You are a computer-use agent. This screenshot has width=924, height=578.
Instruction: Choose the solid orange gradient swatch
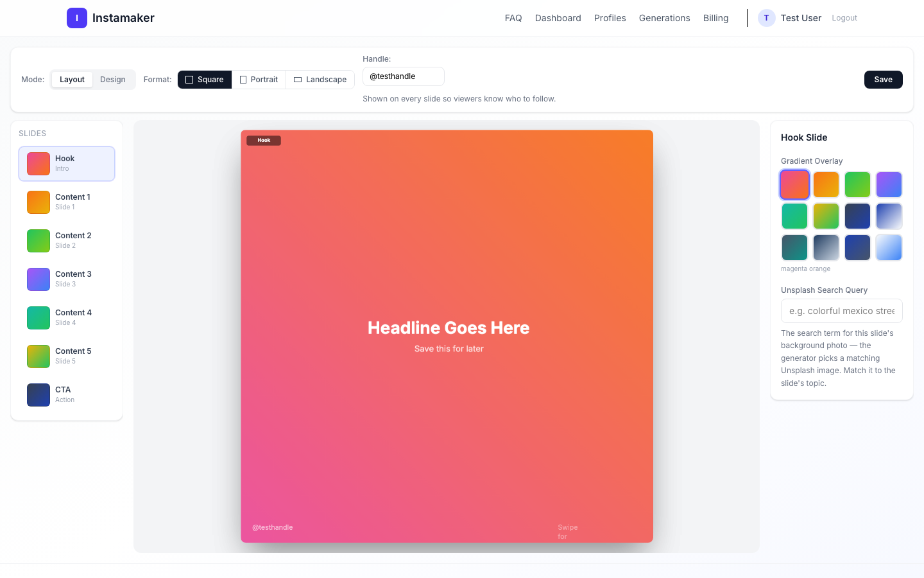826,185
